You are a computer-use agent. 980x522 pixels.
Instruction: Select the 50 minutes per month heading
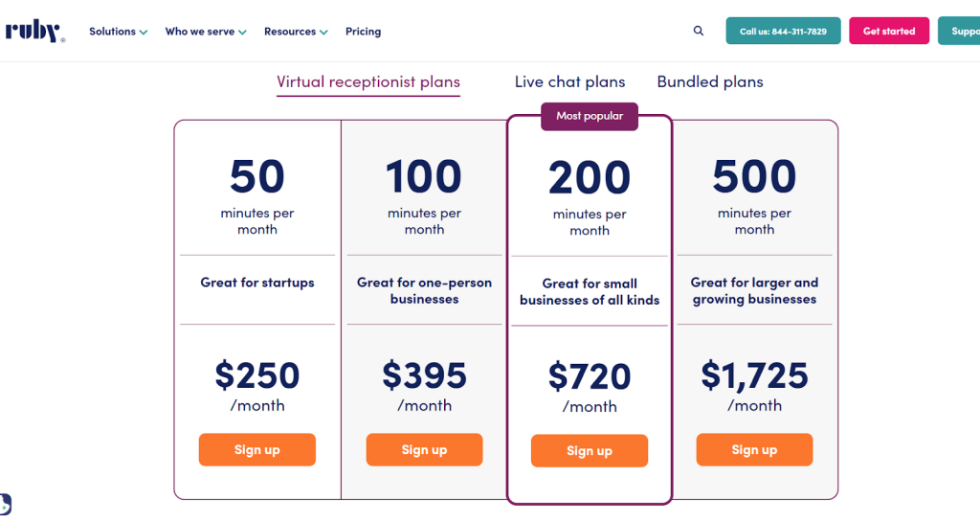(x=257, y=177)
